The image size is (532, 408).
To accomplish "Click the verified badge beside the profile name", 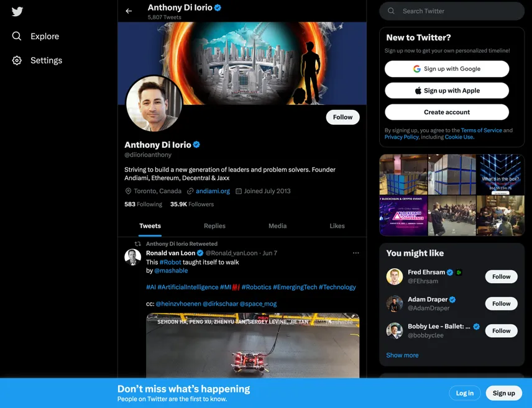I will point(196,145).
